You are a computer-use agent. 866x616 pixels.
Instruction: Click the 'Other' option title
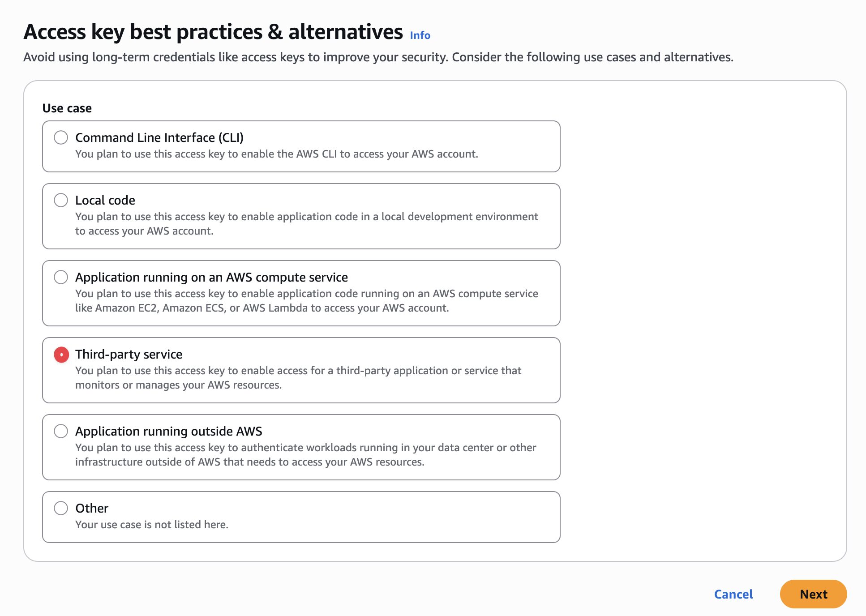92,508
